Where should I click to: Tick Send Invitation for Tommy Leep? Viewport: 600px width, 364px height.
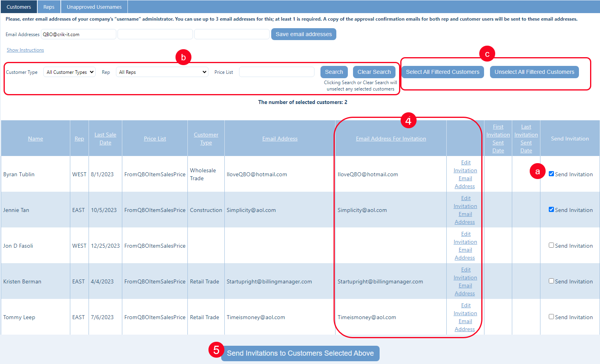(x=551, y=317)
